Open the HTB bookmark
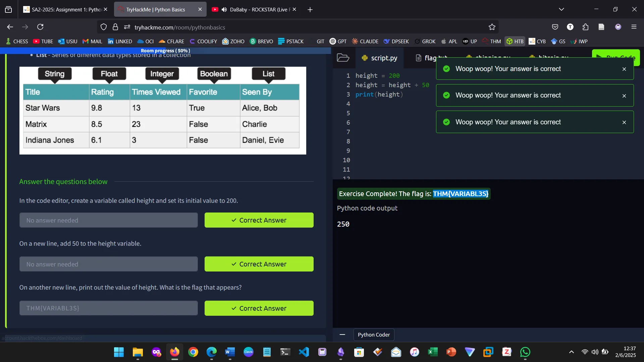Viewport: 644px width, 362px height. click(515, 41)
